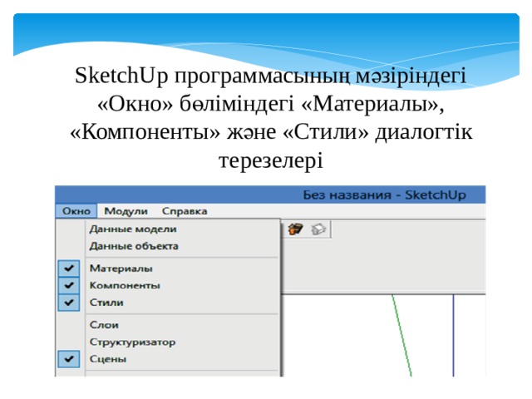Viewport: 532px width, 399px height.
Task: Uncheck the checkmark beside Сцены
Action: tap(69, 359)
